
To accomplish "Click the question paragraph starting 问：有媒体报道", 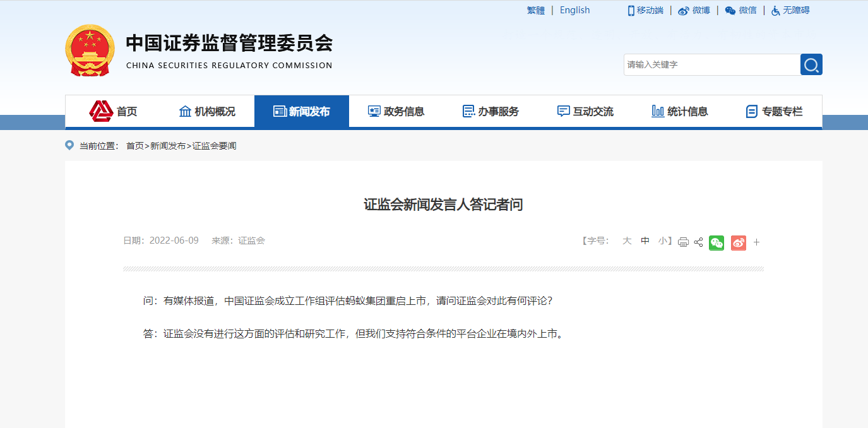I will coord(348,301).
